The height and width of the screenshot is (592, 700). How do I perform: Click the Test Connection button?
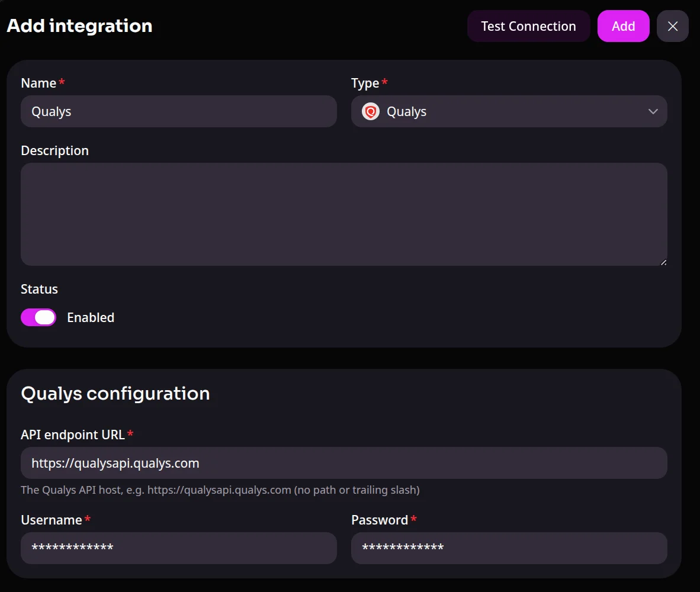click(529, 26)
